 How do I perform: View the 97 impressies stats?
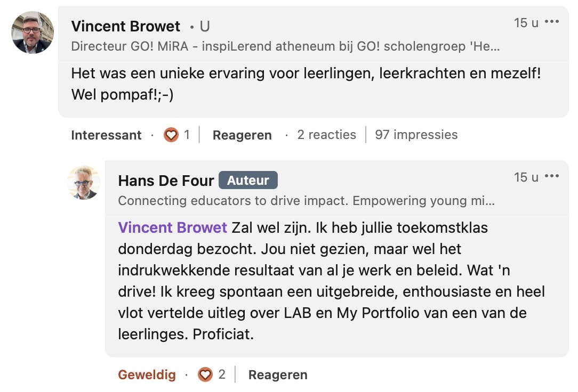[416, 135]
